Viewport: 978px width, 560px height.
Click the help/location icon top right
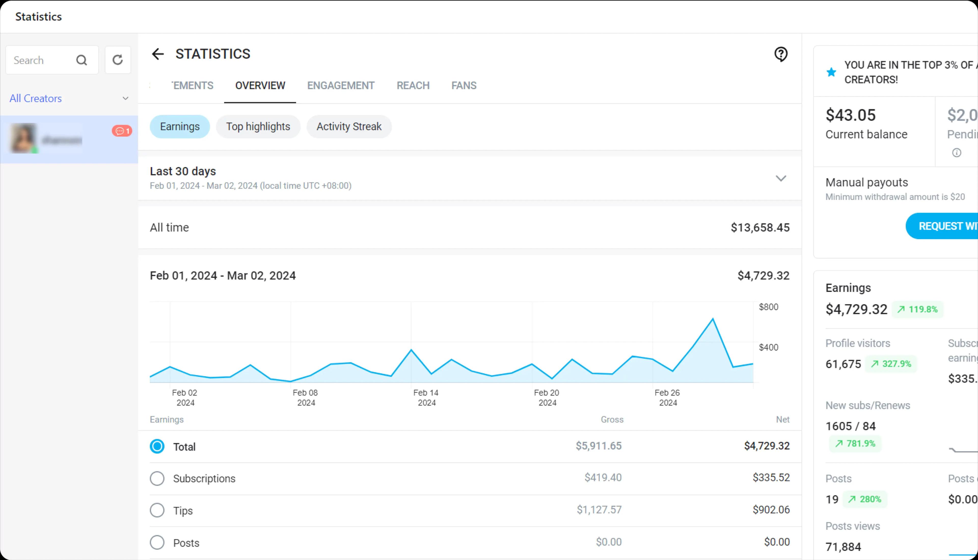click(781, 54)
